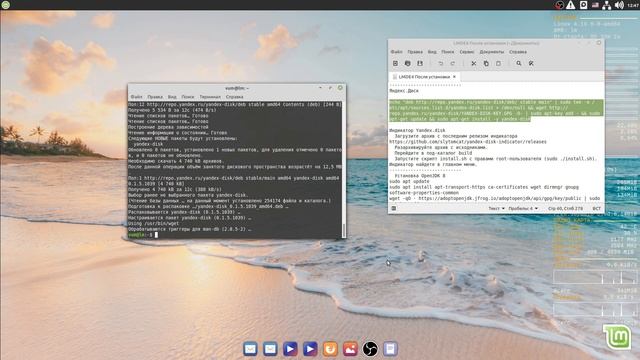
Task: Toggle the side panel icon in the editor status bar
Action: coord(394,208)
